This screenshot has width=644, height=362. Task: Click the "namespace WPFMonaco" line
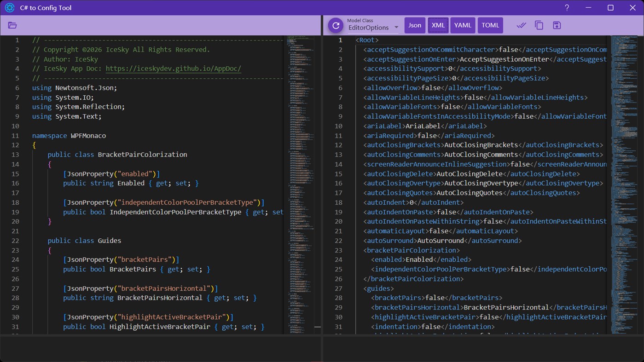[69, 136]
